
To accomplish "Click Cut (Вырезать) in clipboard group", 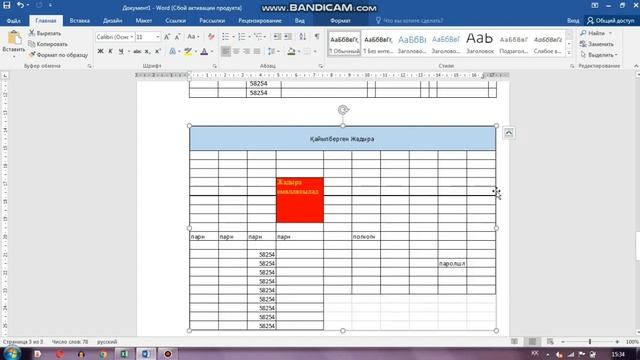I will [45, 33].
